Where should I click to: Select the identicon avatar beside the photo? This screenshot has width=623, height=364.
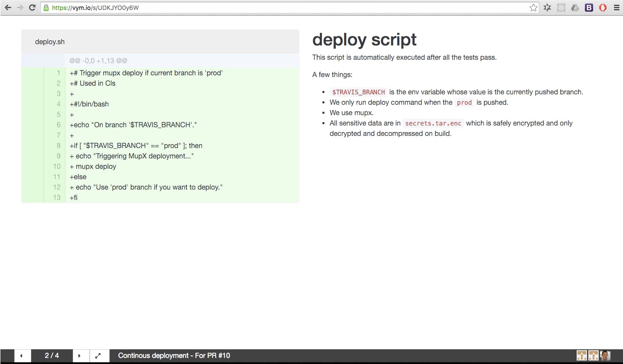pyautogui.click(x=594, y=356)
